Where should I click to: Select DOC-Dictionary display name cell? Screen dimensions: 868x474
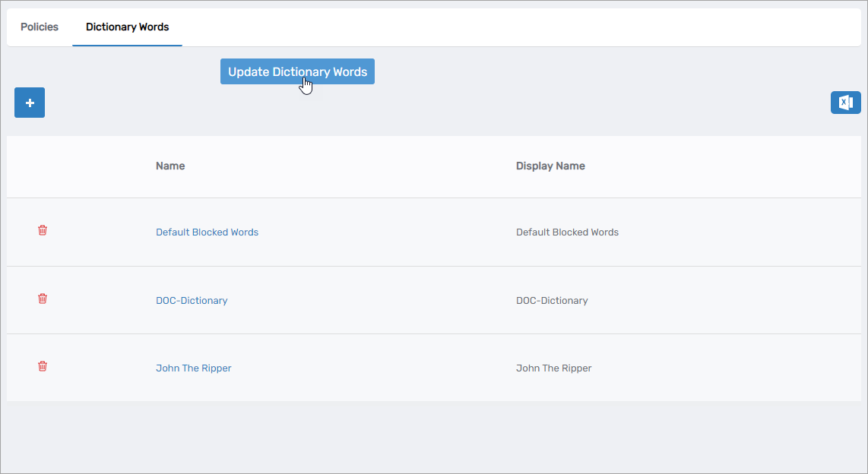(x=552, y=301)
